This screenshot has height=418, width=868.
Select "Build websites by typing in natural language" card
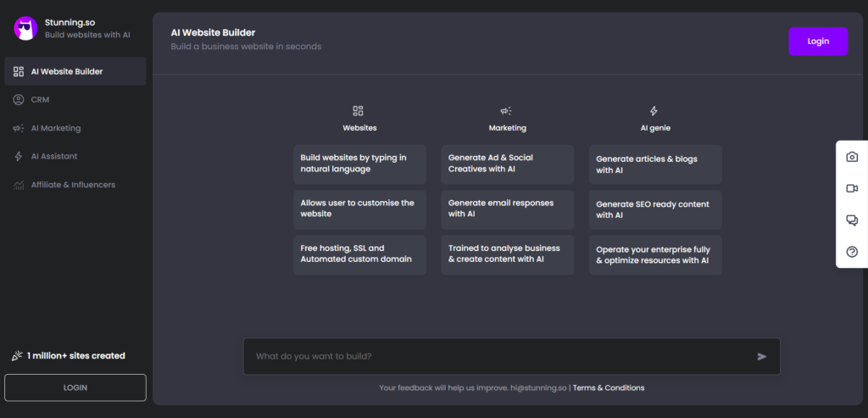359,164
